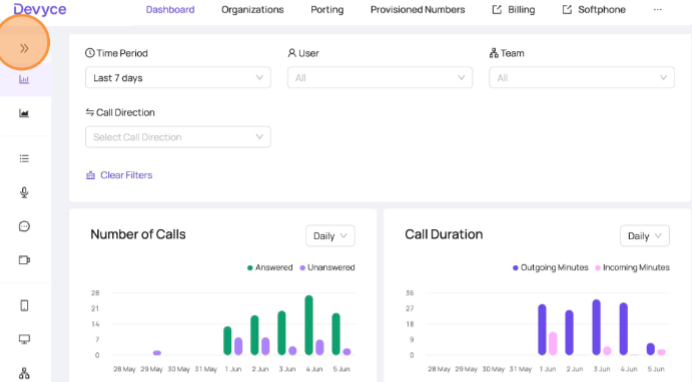Click the Clear Filters link
This screenshot has height=382, width=692.
119,175
